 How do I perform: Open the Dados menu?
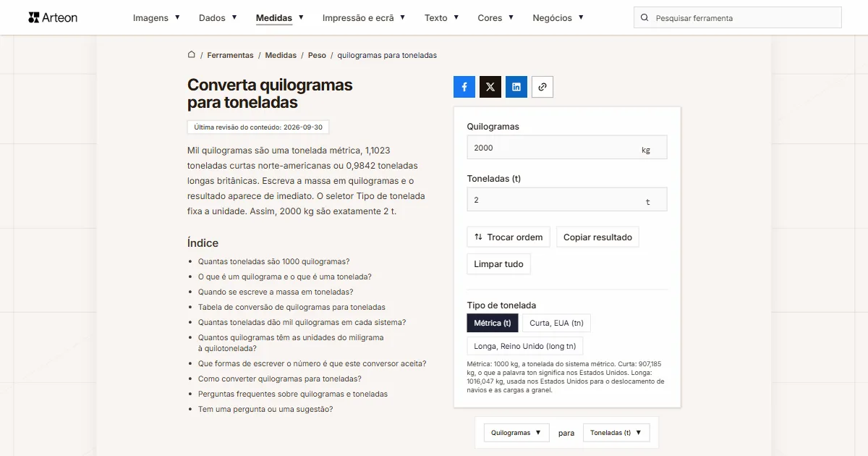(x=218, y=18)
